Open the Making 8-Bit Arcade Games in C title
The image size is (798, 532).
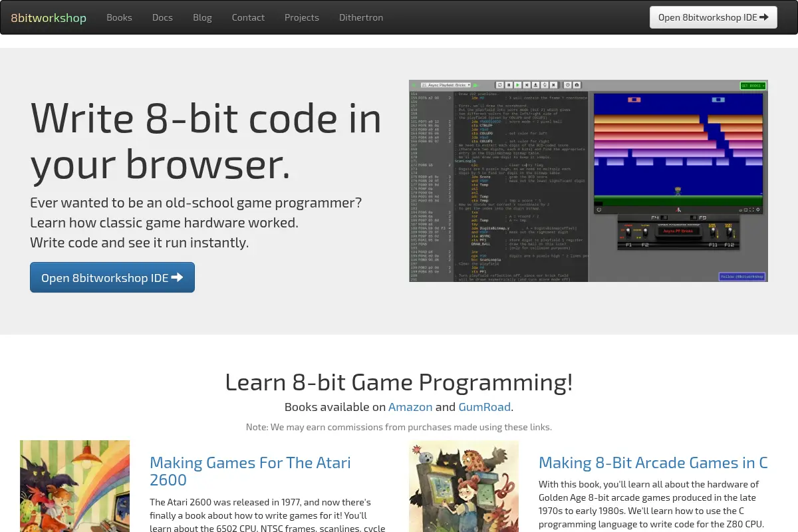[653, 463]
